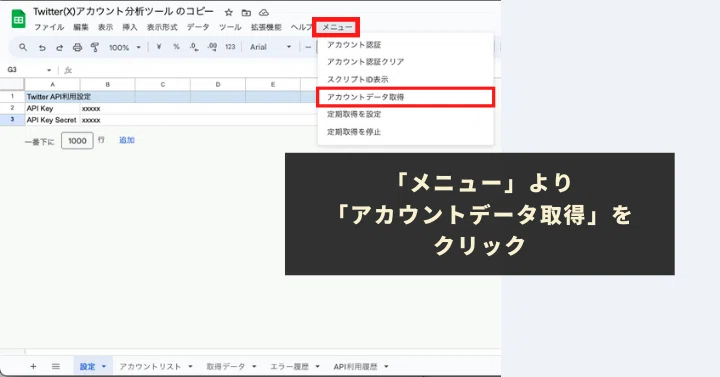Choose 定期取得を停止 from the menu

click(405, 132)
